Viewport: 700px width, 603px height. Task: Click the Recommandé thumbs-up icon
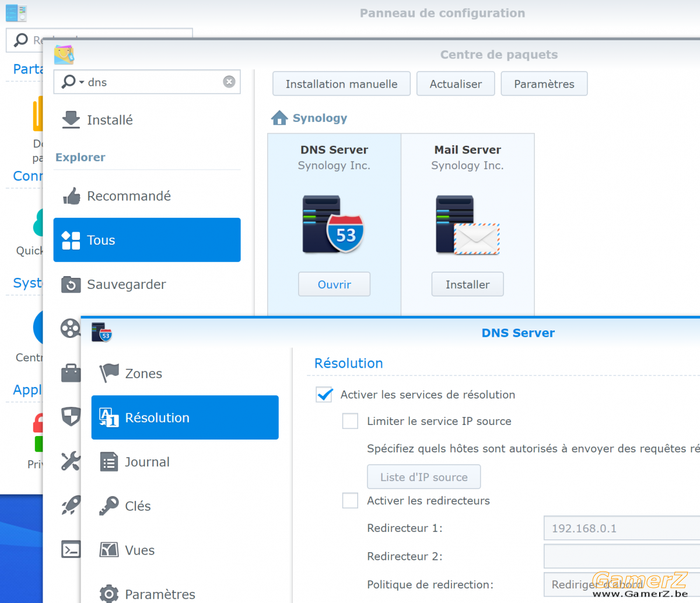[71, 196]
